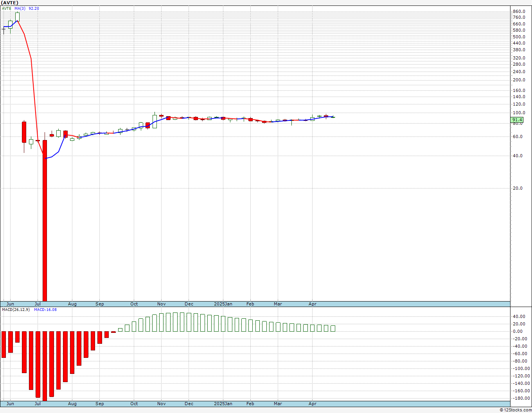The height and width of the screenshot is (413, 532).
Task: Select the -140.00 MACD axis label
Action: pyautogui.click(x=521, y=383)
